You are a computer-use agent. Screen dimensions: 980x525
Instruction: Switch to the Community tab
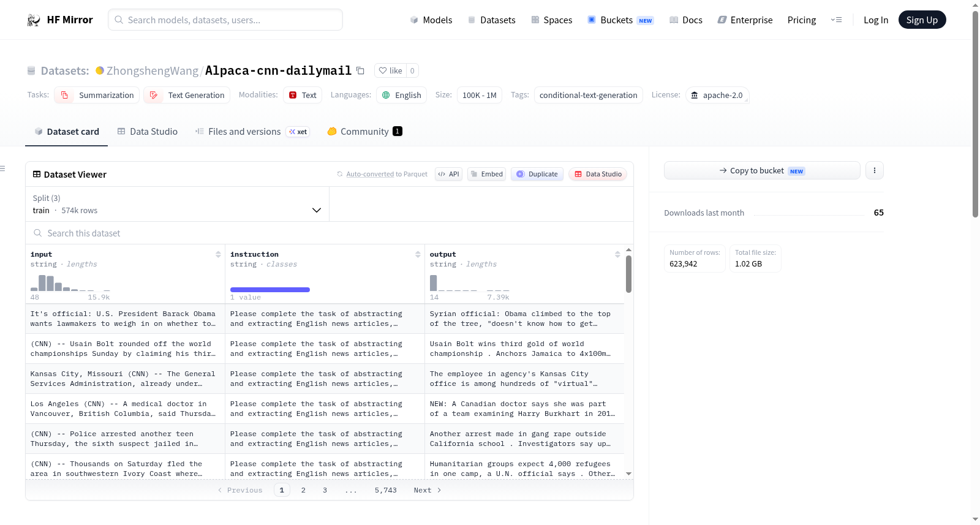[364, 132]
